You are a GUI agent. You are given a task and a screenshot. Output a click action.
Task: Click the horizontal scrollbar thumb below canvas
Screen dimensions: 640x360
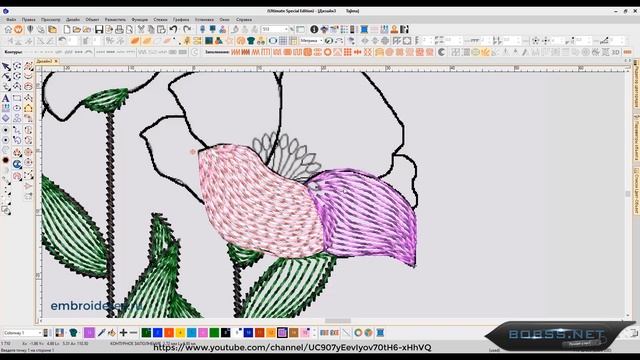(x=338, y=321)
